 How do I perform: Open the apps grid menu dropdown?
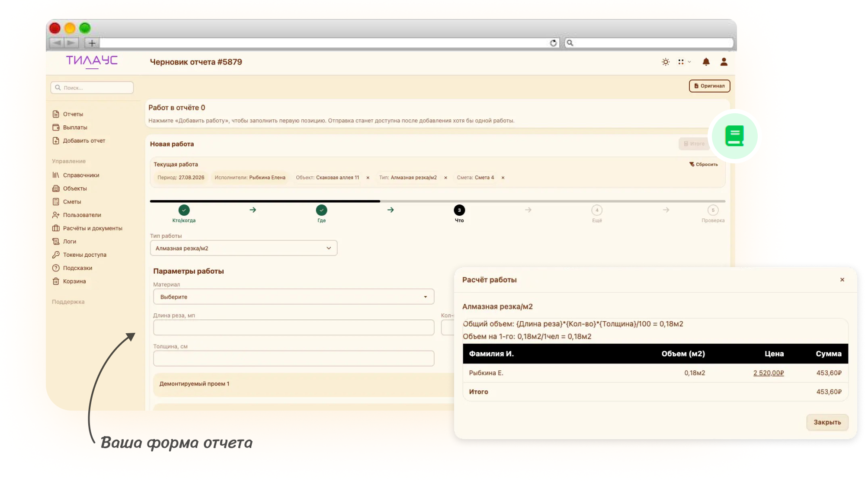click(x=684, y=62)
